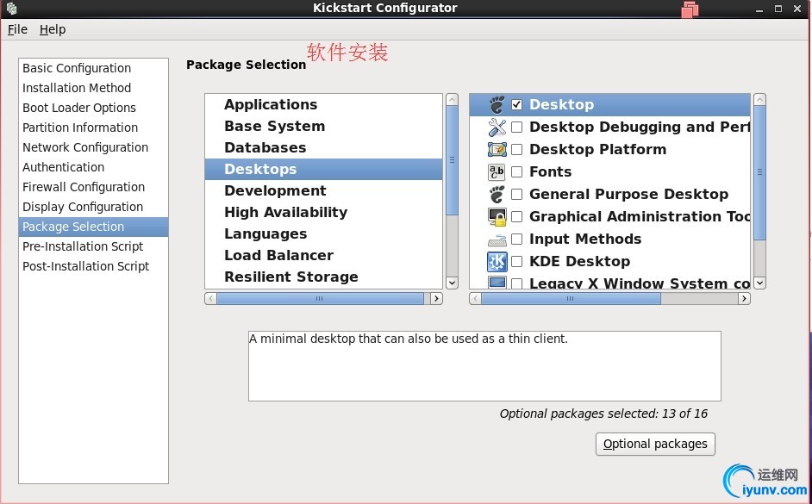
Task: Click the package list horizontal scrollbar thumb
Action: click(571, 299)
